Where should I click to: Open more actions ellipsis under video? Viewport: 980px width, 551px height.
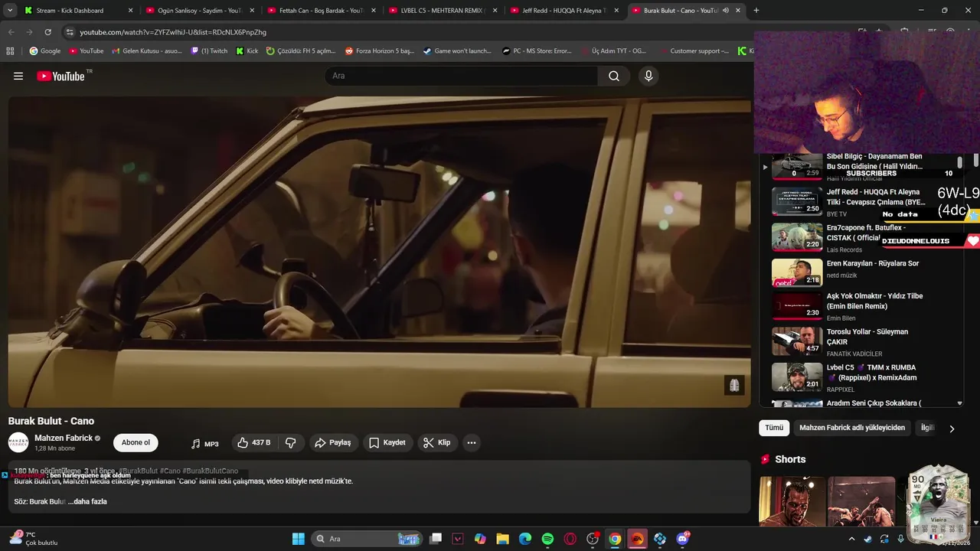point(472,442)
